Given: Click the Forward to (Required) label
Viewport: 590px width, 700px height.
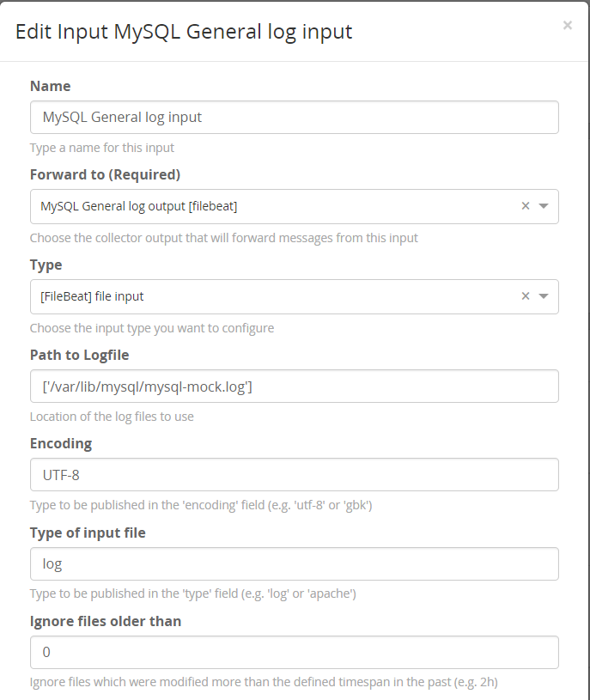Looking at the screenshot, I should 105,175.
